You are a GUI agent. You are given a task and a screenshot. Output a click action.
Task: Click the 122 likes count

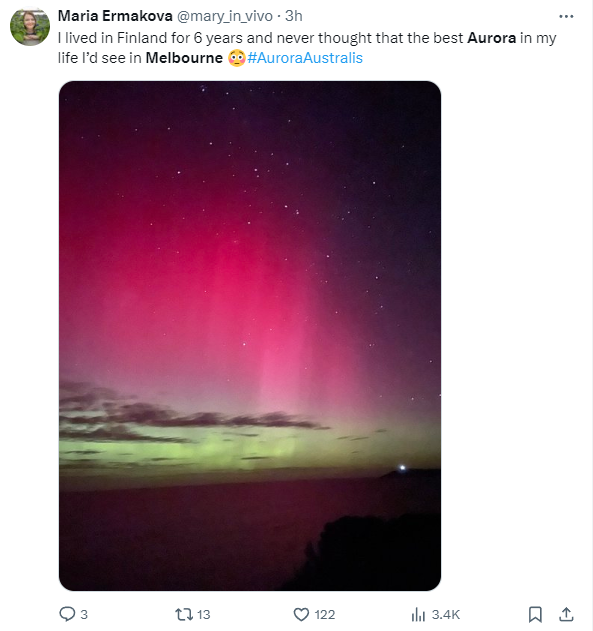325,615
